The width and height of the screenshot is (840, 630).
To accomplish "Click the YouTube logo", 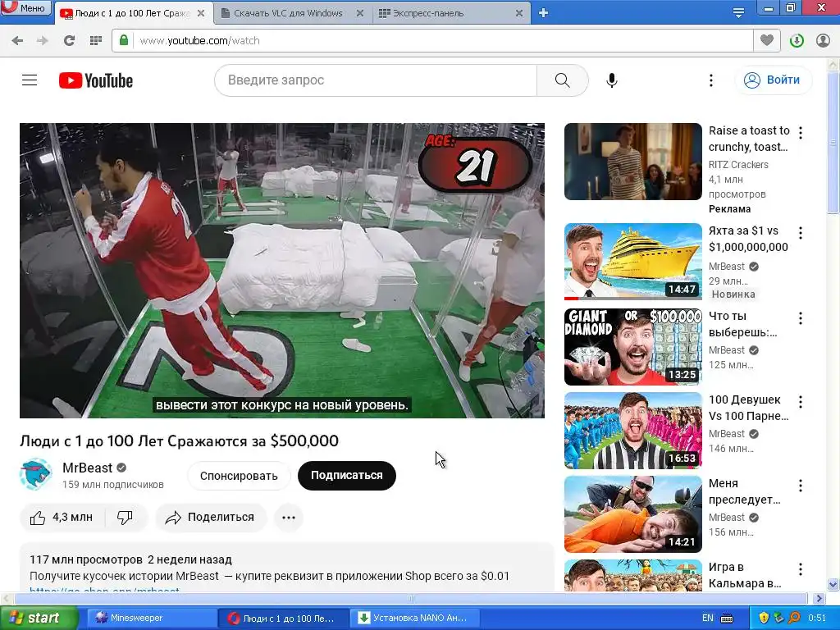I will pos(96,80).
